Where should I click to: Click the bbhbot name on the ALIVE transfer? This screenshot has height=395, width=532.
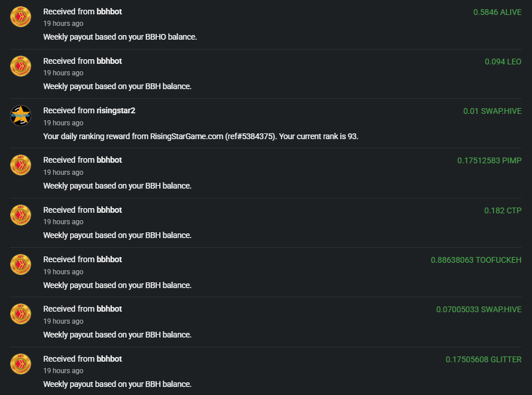[x=109, y=11]
